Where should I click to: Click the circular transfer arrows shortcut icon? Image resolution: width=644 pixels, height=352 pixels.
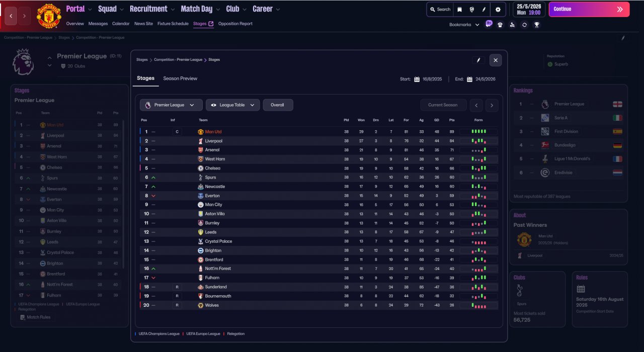(525, 24)
